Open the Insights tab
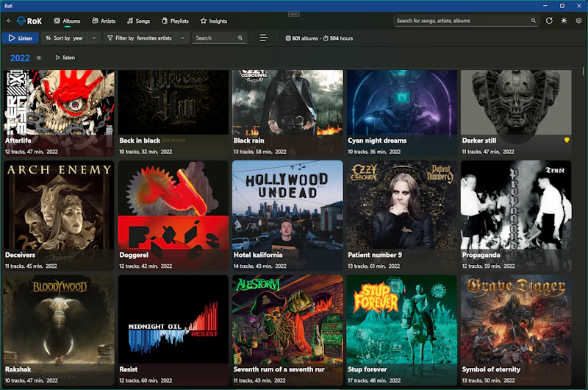 point(214,21)
